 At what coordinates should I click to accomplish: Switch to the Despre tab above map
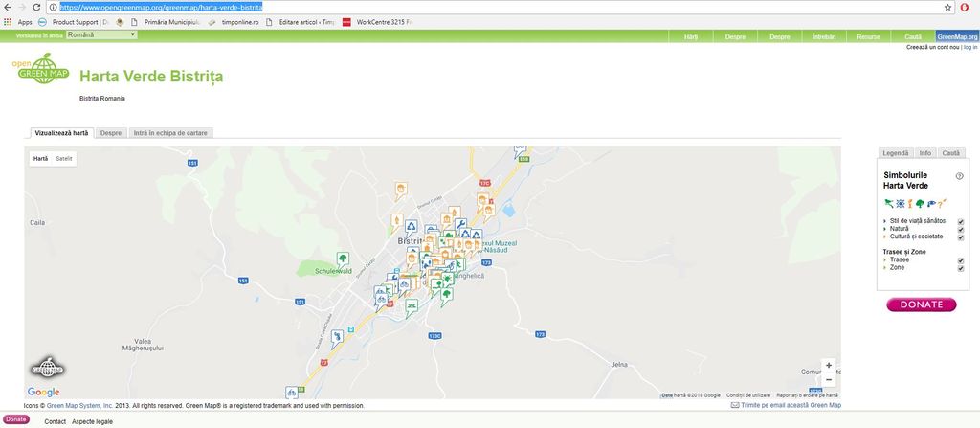(x=111, y=133)
